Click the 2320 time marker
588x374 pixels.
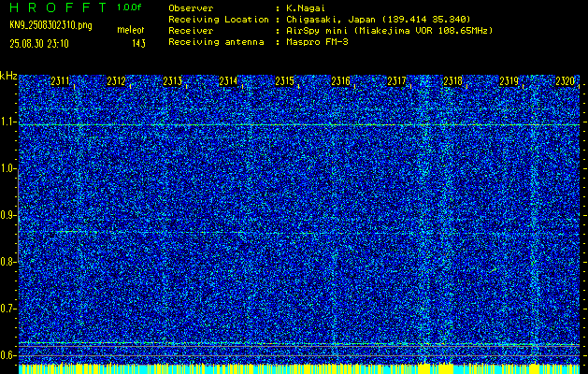pos(566,81)
